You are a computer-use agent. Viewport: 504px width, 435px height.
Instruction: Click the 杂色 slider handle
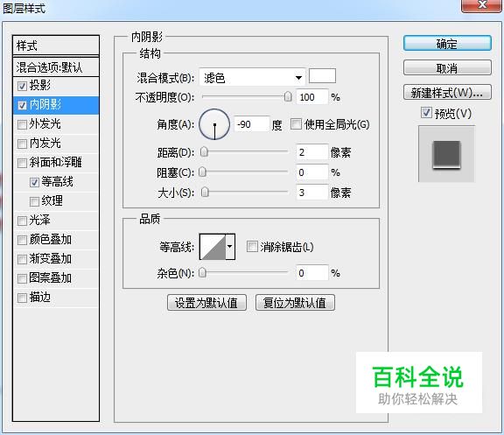pos(202,273)
